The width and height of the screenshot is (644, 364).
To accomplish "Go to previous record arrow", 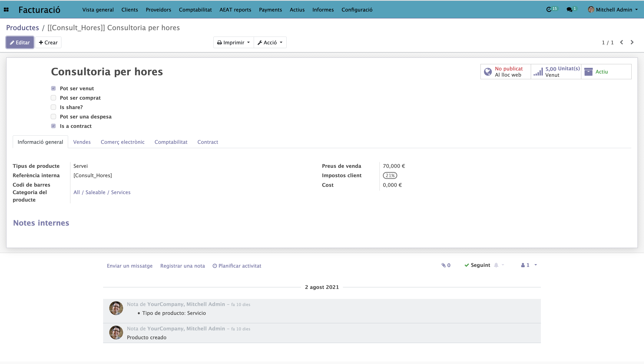I will (x=622, y=42).
